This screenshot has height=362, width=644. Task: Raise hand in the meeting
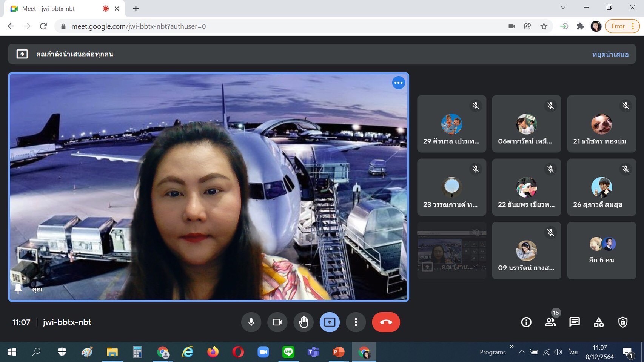(304, 322)
